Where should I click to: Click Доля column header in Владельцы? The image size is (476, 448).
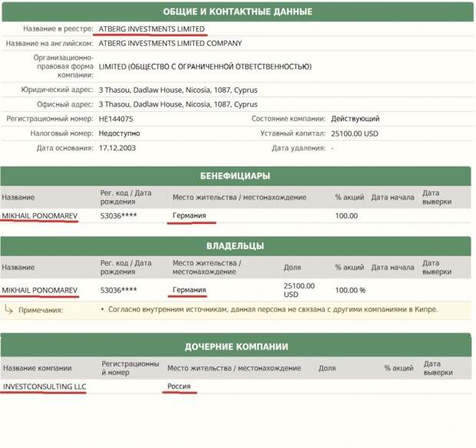click(x=293, y=268)
